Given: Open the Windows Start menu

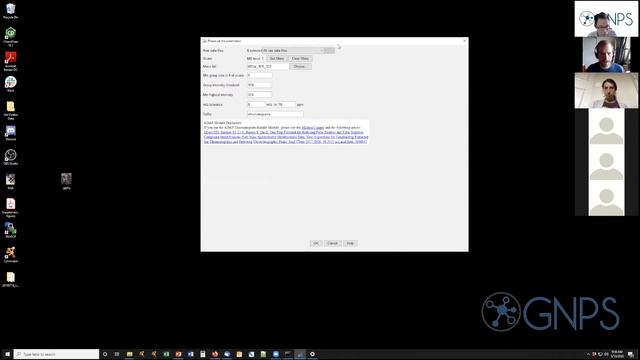Looking at the screenshot, I should 7,354.
